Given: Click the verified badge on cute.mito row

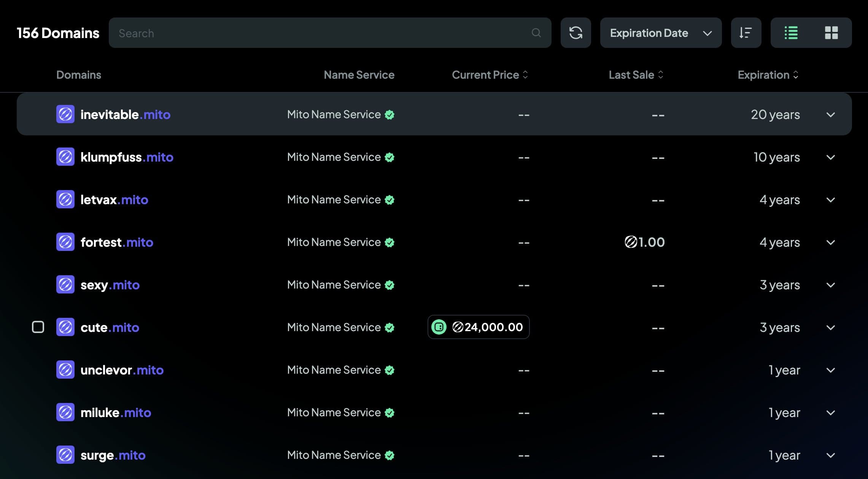Looking at the screenshot, I should (x=389, y=328).
